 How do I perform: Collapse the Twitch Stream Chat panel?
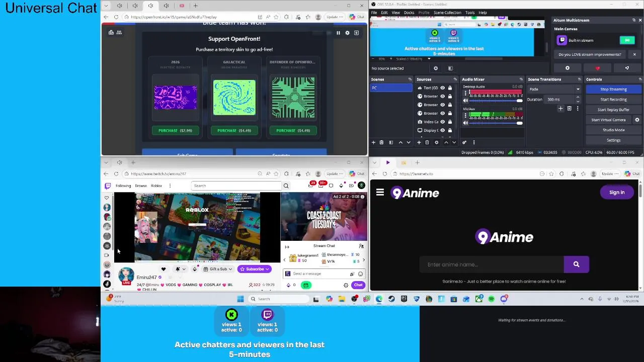coord(287,247)
